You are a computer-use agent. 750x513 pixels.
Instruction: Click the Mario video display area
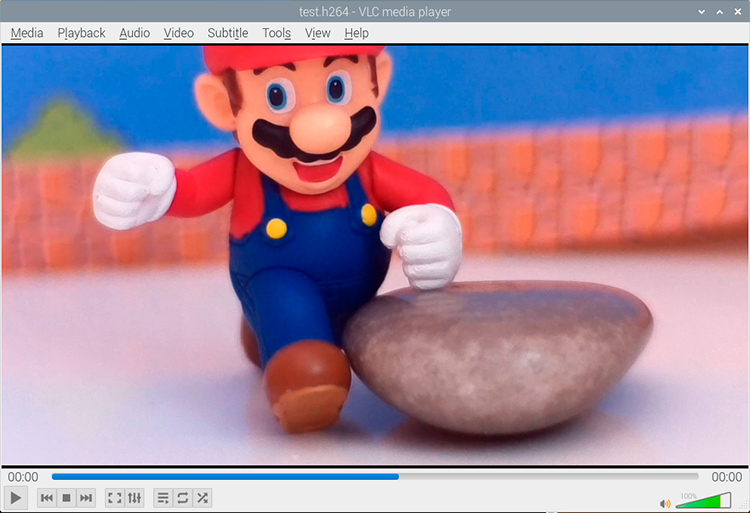pos(375,255)
